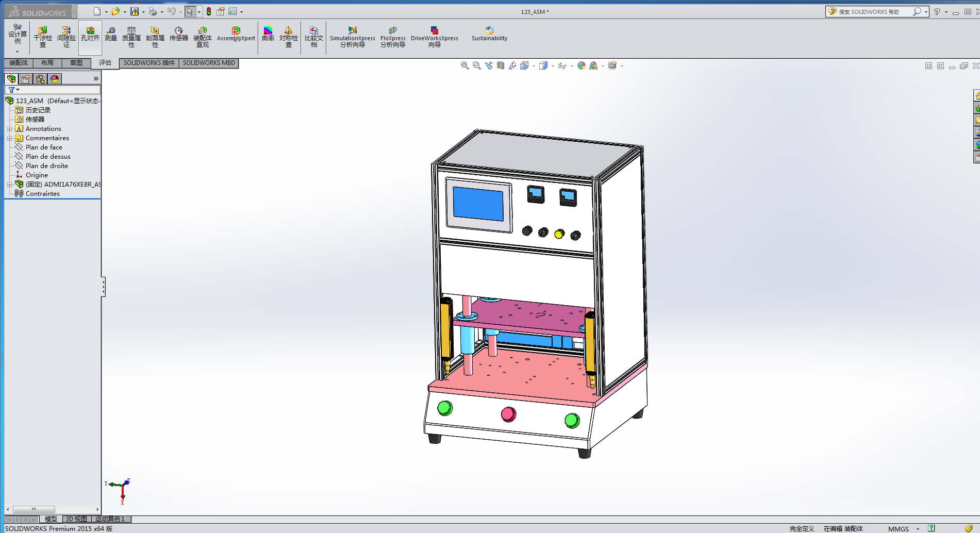980x533 pixels.
Task: Launch AssemblyXpert
Action: [236, 35]
